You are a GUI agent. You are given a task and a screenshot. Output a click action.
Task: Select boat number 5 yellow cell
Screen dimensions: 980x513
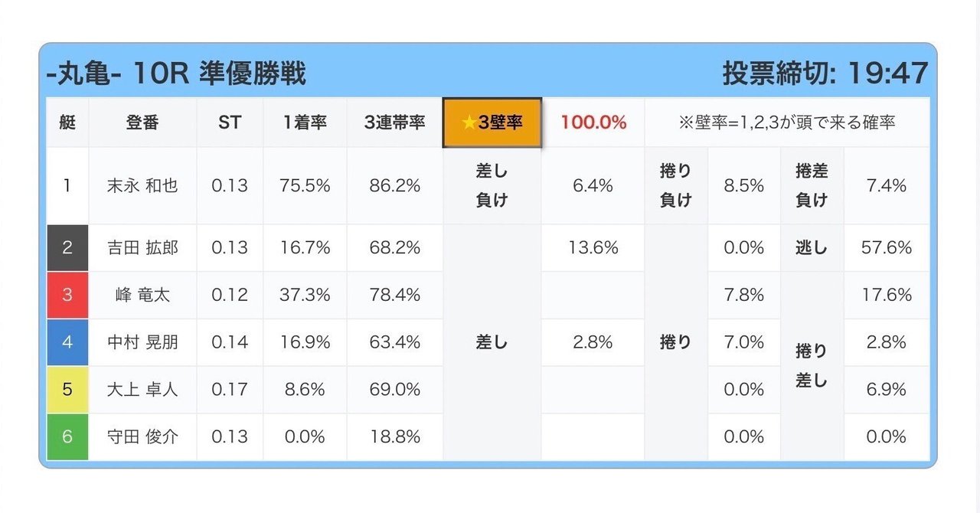tap(67, 390)
